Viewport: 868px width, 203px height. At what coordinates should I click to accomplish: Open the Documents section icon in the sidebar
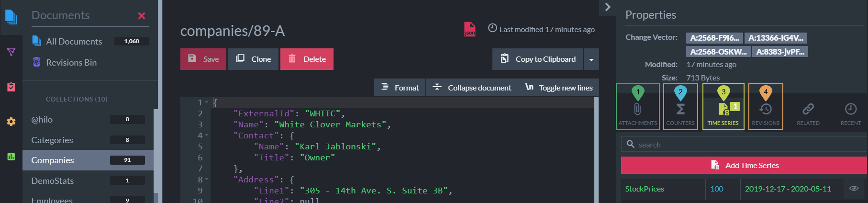click(11, 16)
